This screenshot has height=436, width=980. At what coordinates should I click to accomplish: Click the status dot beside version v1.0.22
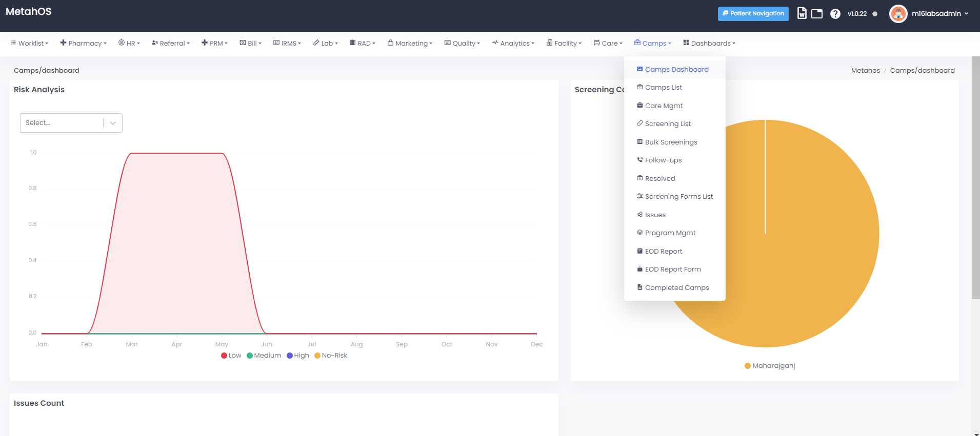[875, 14]
